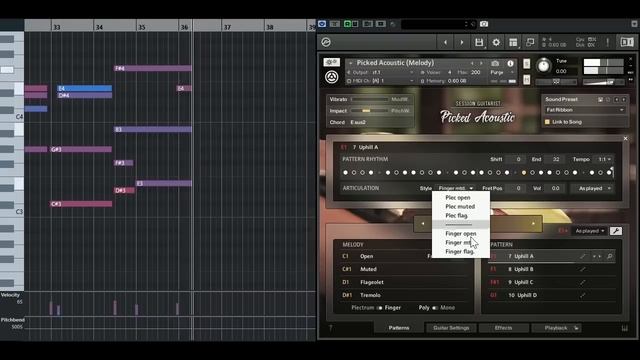Viewport: 640px width, 360px height.
Task: Switch to the Guitar Settings tab
Action: coord(451,328)
